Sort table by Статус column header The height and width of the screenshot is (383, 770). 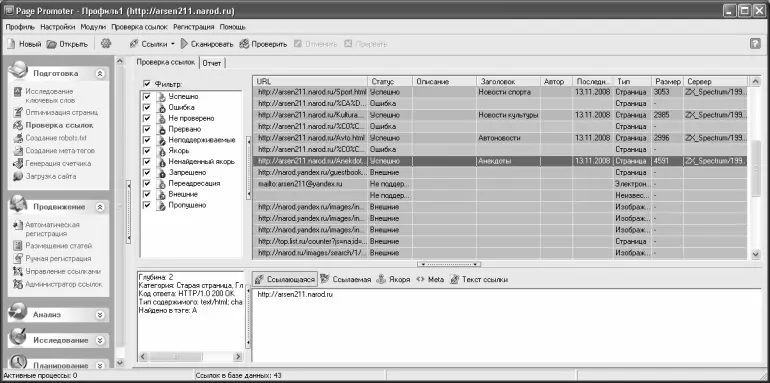click(x=389, y=82)
